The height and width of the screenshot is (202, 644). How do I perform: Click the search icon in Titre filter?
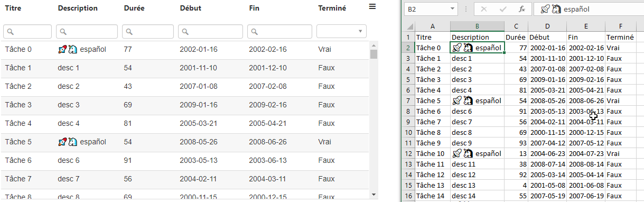(10, 32)
